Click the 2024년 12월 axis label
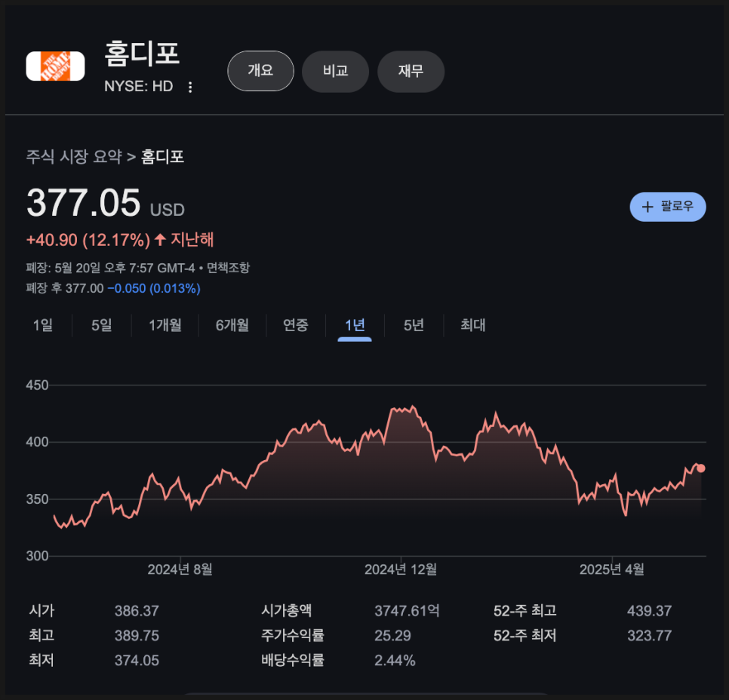The height and width of the screenshot is (700, 729). 401,570
